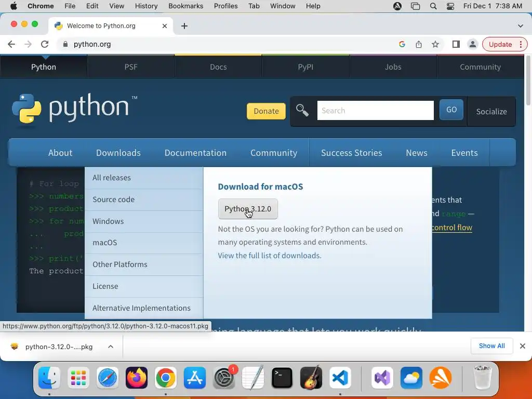Open a new tab with the plus button
Image resolution: width=532 pixels, height=399 pixels.
[x=184, y=26]
